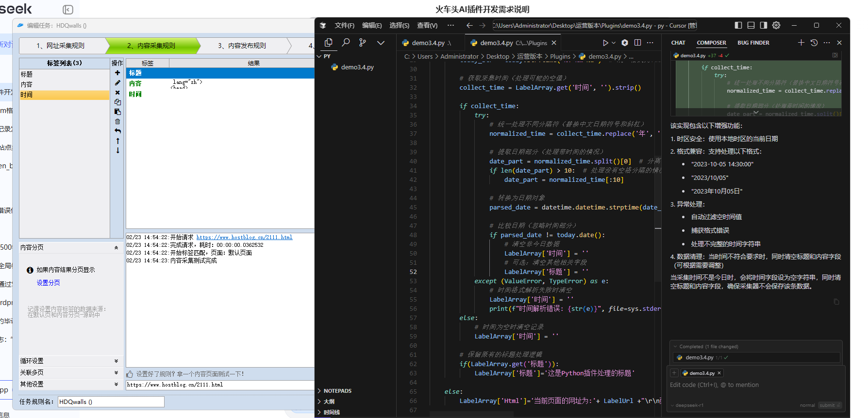Open Cursor settings gear icon
868x418 pixels.
pos(776,25)
